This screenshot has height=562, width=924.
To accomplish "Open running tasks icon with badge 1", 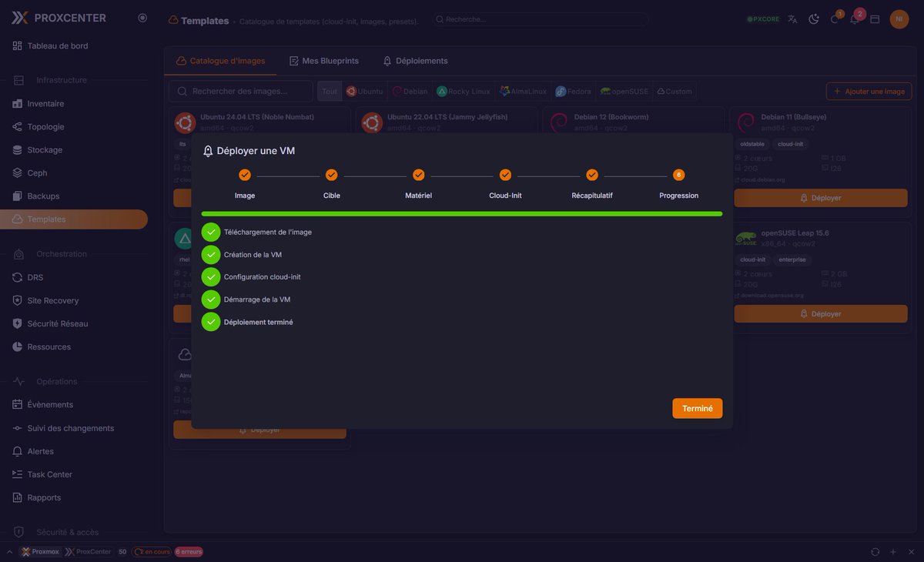I will click(x=835, y=19).
